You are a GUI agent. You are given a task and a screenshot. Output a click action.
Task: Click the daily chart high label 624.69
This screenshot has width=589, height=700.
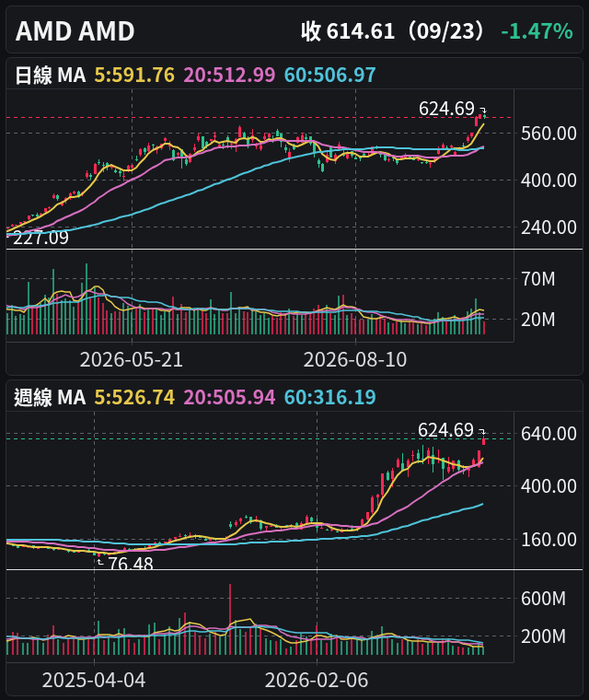coord(446,109)
